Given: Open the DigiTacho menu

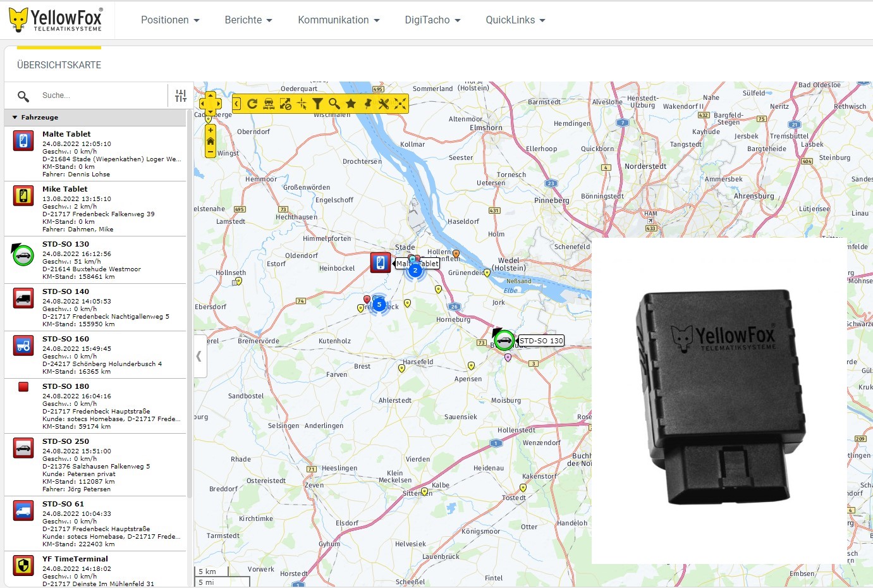Looking at the screenshot, I should 432,20.
